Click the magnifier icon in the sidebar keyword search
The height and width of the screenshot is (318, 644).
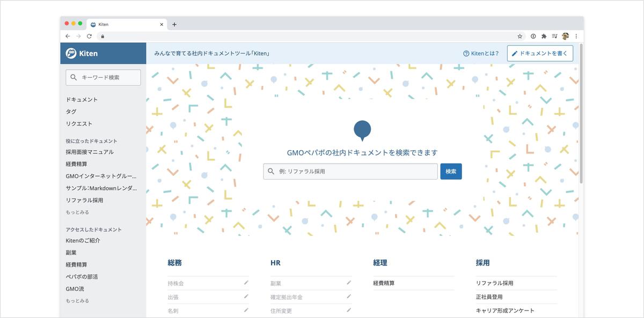click(74, 77)
